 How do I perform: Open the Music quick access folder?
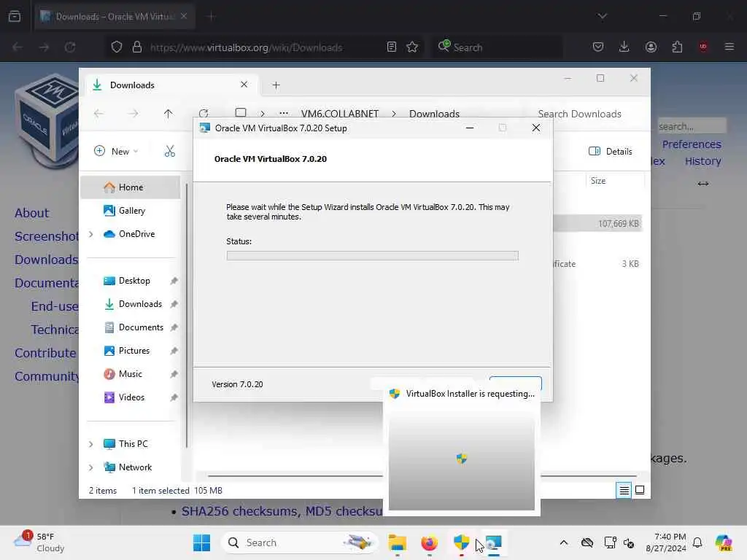(x=130, y=374)
